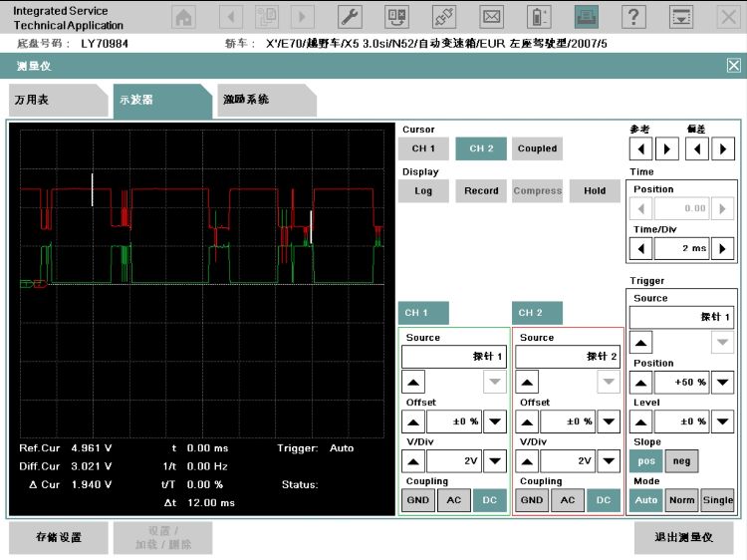Increase Trigger Position from +50 %
This screenshot has width=747, height=560.
[640, 383]
